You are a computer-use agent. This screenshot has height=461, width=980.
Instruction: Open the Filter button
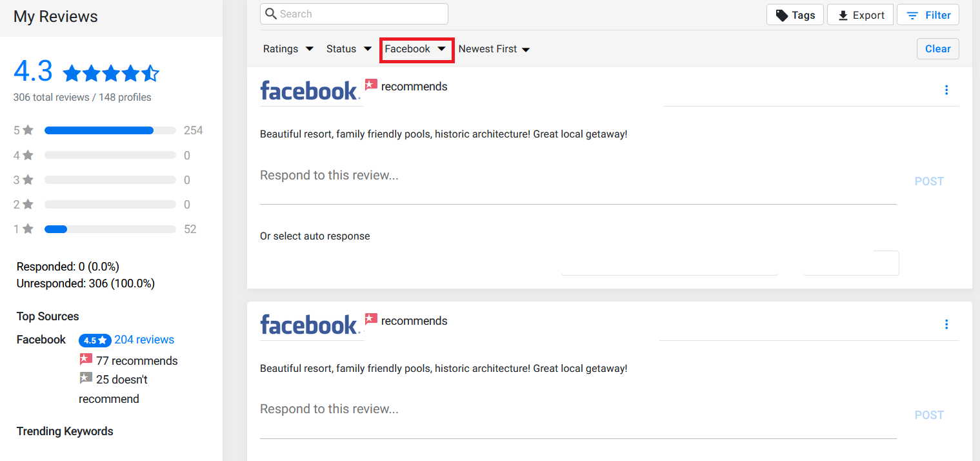tap(928, 15)
